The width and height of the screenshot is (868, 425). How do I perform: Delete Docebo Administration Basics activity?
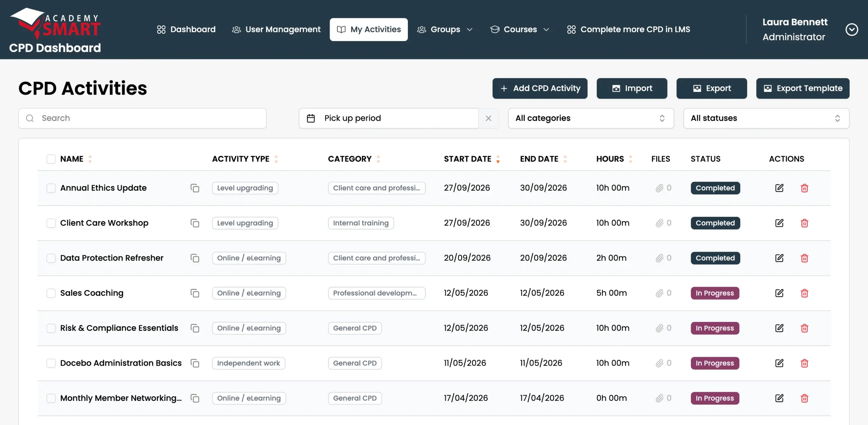pyautogui.click(x=804, y=363)
